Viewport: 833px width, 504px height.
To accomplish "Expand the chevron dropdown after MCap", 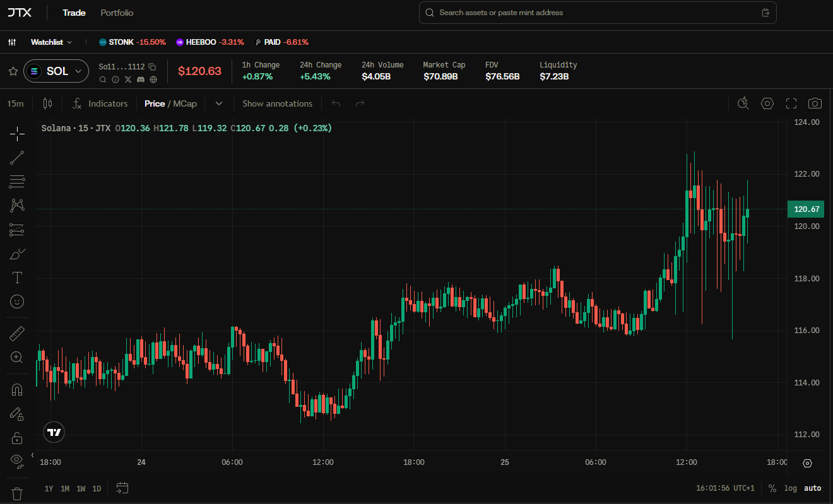I will pos(219,103).
